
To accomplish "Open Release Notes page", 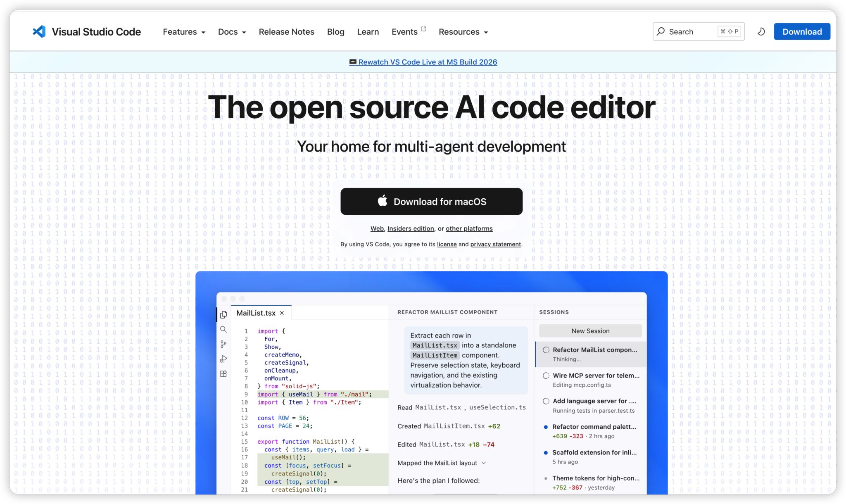I will [287, 32].
